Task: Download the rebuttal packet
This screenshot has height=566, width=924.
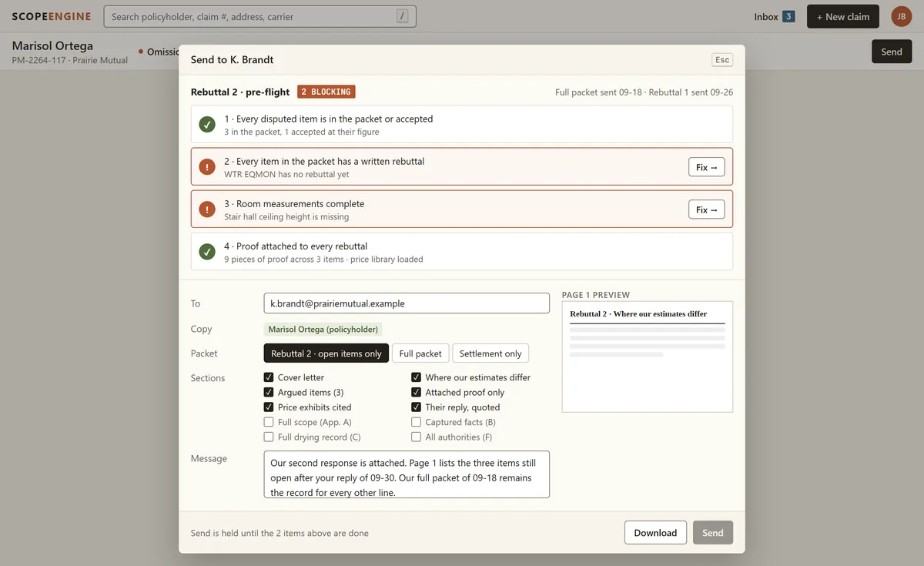Action: tap(655, 533)
